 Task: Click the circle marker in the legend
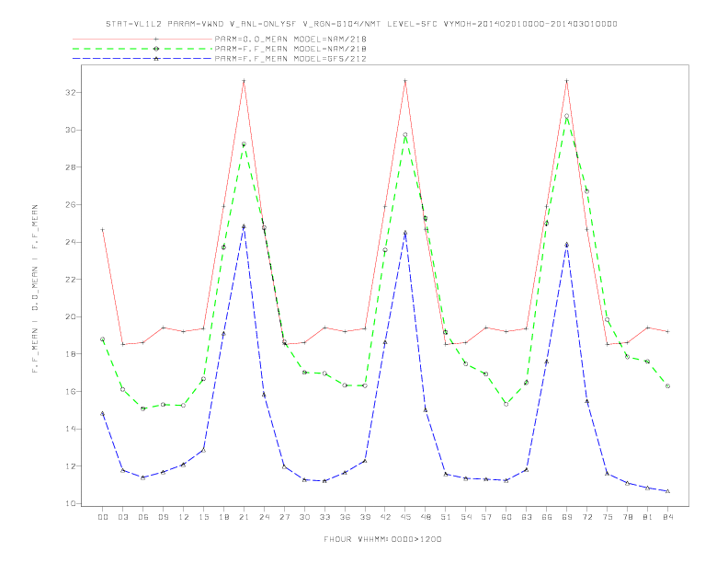156,49
